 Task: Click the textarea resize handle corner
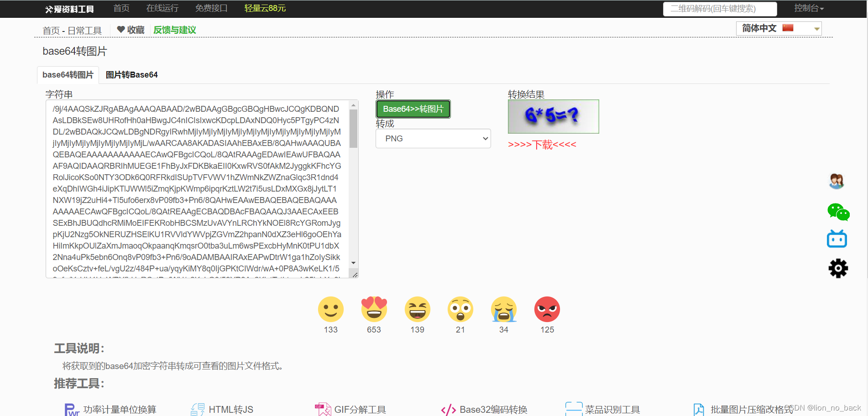355,274
